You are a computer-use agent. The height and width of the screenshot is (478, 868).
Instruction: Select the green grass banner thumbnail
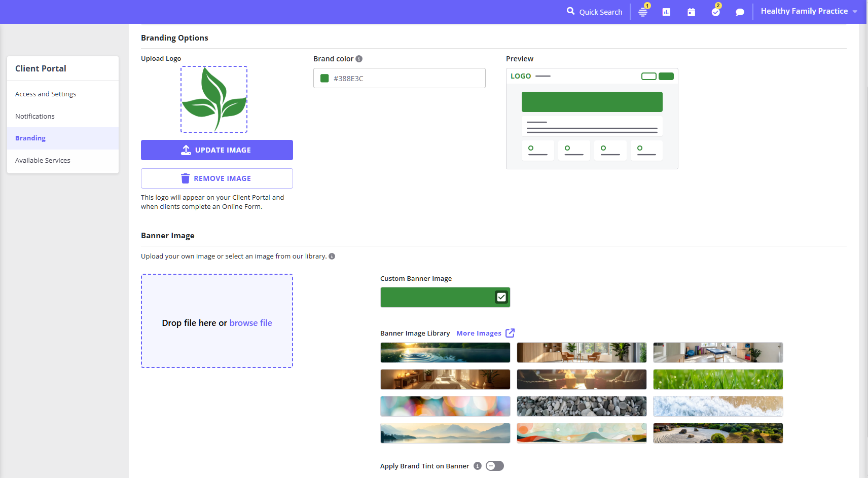(x=717, y=379)
